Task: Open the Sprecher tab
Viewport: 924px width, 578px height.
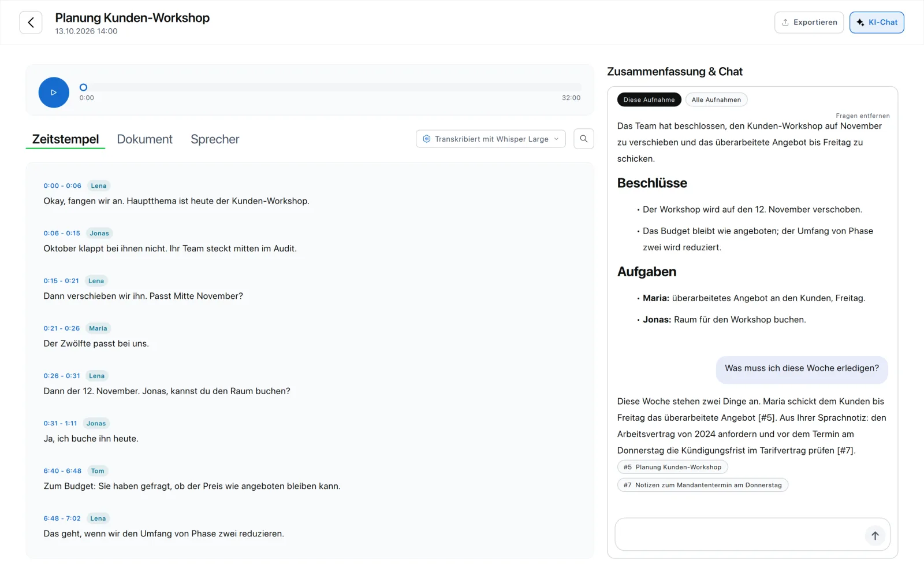Action: click(215, 139)
